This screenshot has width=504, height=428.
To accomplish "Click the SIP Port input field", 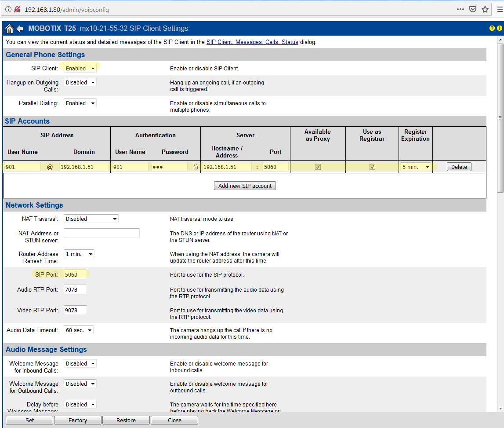I will pos(75,274).
